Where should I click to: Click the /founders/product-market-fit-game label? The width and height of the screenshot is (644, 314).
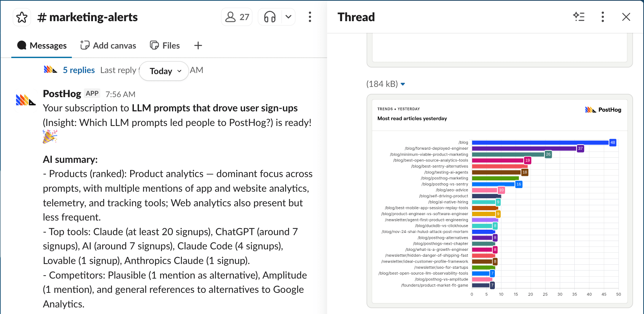[x=435, y=285]
